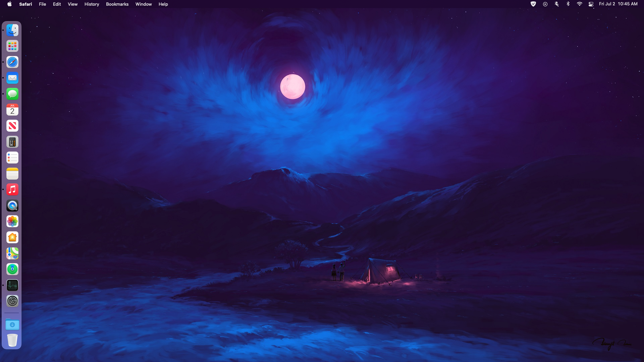The height and width of the screenshot is (362, 644).
Task: Open the Bookmarks menu
Action: pos(117,4)
